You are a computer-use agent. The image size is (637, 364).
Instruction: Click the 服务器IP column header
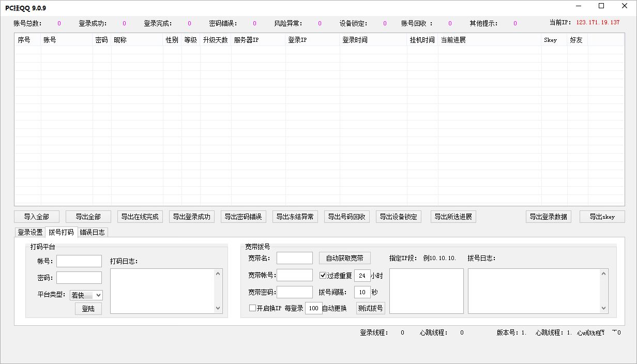point(259,40)
